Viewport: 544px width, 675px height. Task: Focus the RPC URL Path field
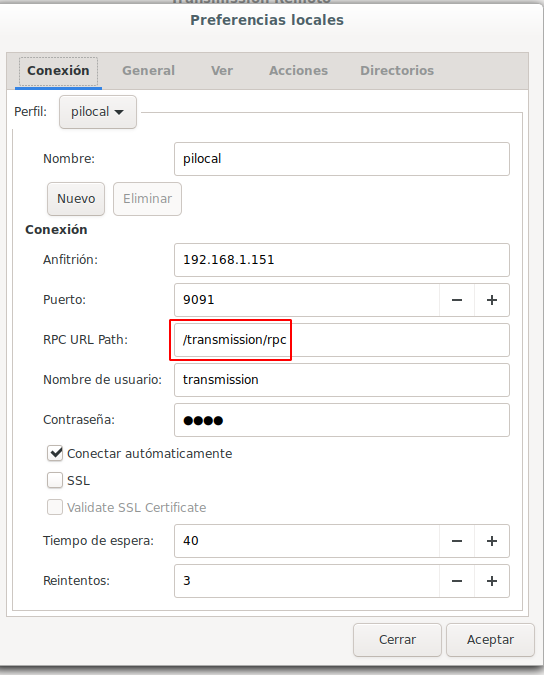342,340
